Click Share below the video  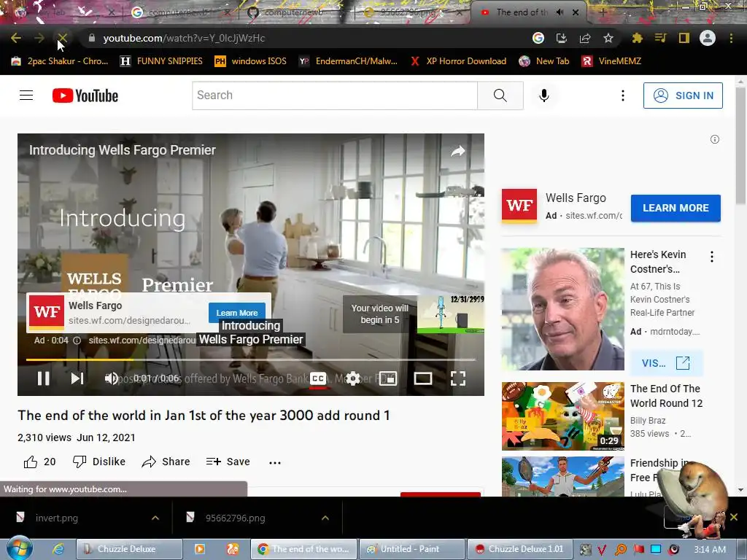pyautogui.click(x=166, y=462)
